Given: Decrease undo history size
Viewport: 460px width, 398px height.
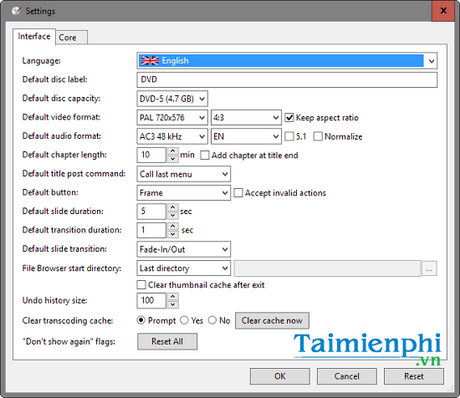Looking at the screenshot, I should click(x=173, y=305).
